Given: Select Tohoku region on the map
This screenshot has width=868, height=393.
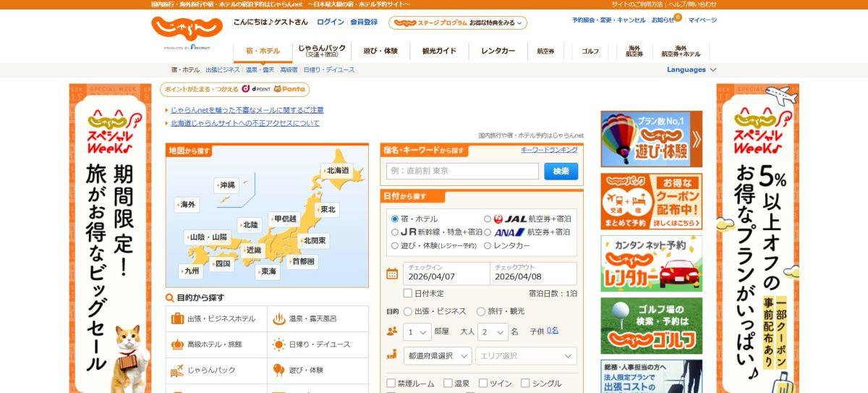Looking at the screenshot, I should click(328, 209).
